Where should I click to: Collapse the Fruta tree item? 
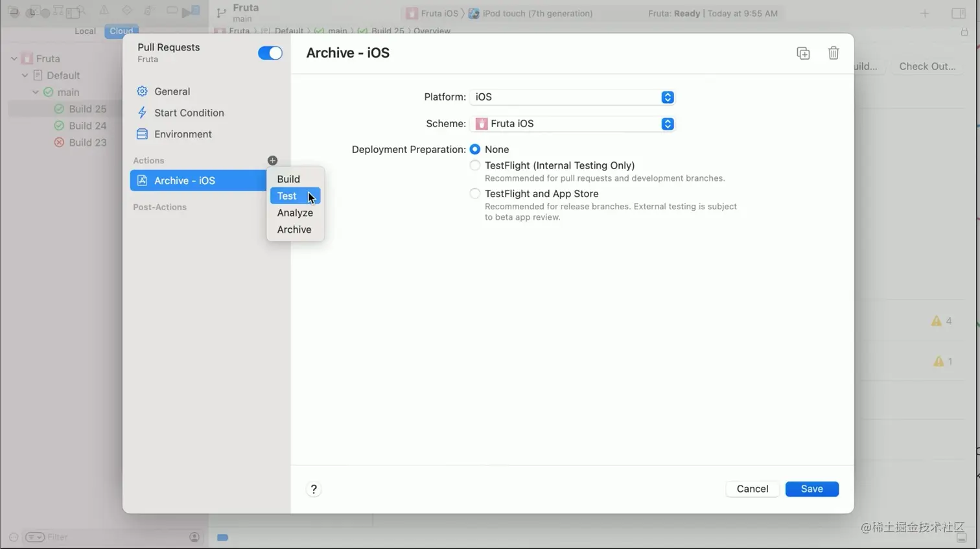point(14,58)
